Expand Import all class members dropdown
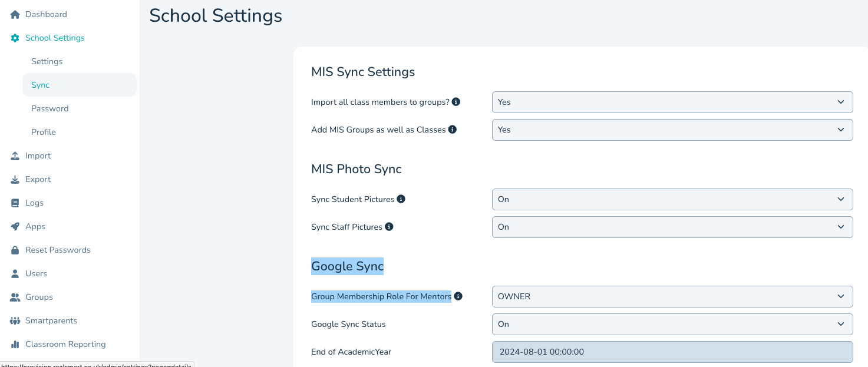The height and width of the screenshot is (367, 868). (672, 102)
